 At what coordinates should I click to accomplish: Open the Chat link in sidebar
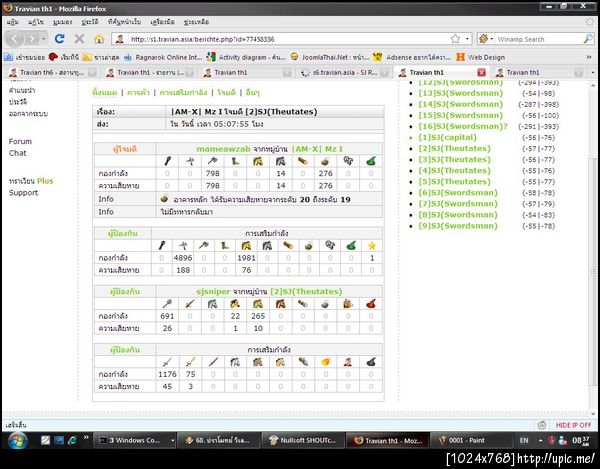[x=18, y=153]
